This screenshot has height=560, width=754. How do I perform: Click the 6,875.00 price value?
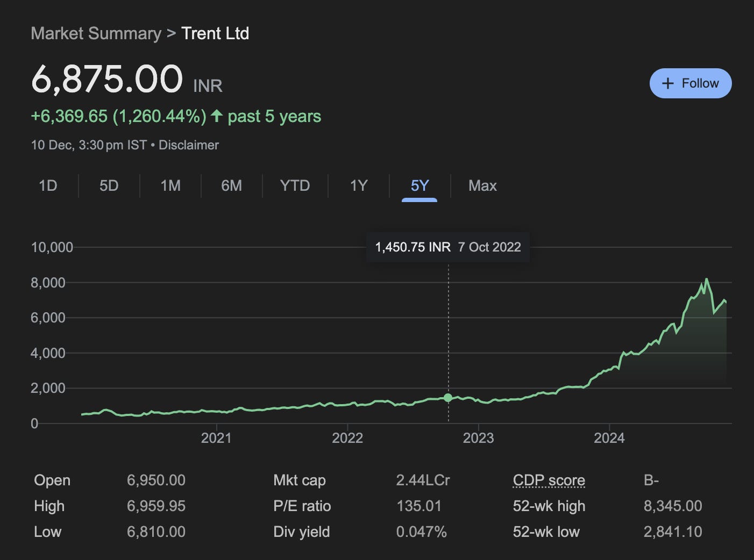107,79
